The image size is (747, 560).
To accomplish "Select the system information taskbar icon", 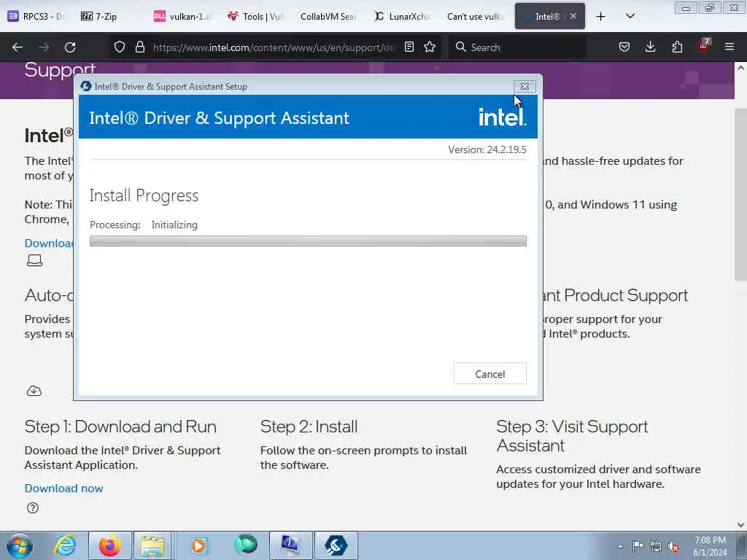I will click(x=290, y=545).
